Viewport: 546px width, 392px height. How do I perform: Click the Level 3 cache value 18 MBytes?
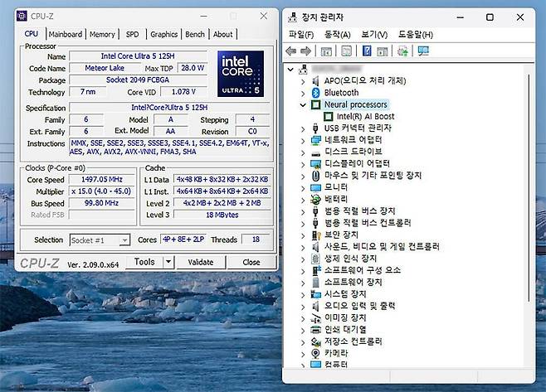pyautogui.click(x=222, y=215)
